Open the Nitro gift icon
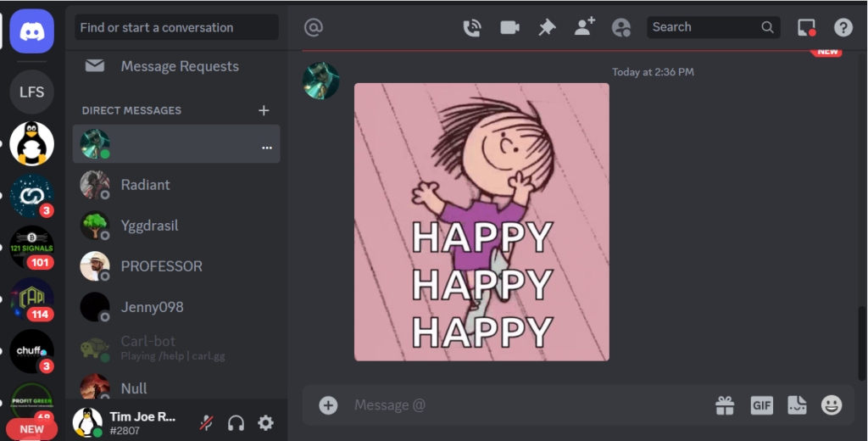 pyautogui.click(x=725, y=405)
